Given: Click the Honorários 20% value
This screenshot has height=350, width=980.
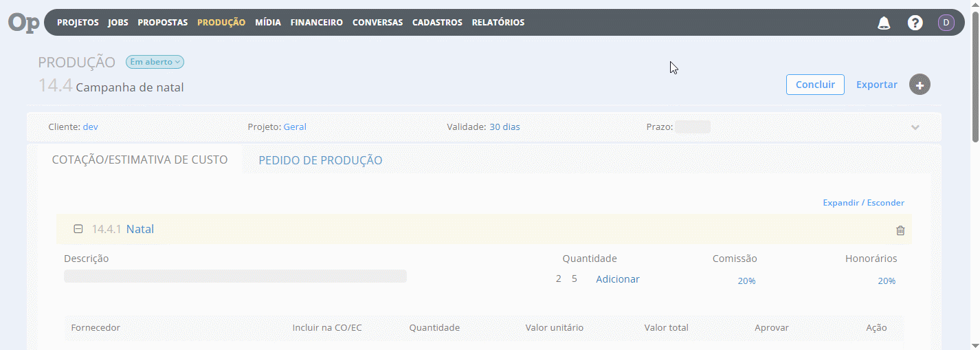Looking at the screenshot, I should [887, 281].
